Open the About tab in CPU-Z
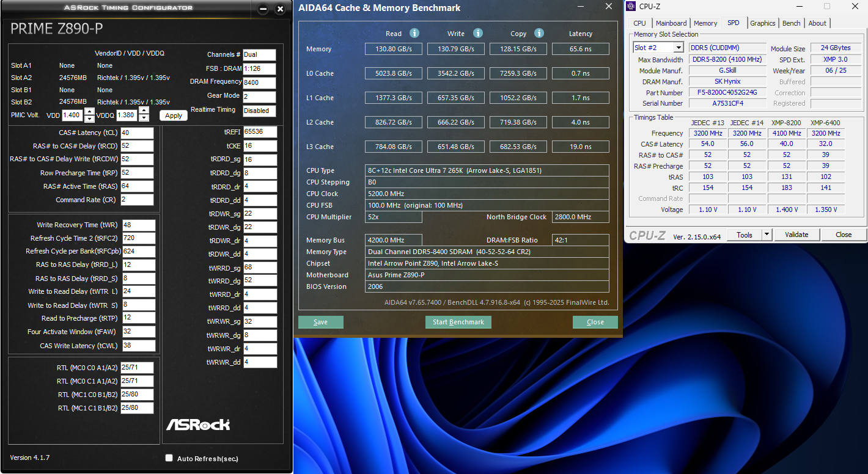The height and width of the screenshot is (474, 868). tap(817, 23)
